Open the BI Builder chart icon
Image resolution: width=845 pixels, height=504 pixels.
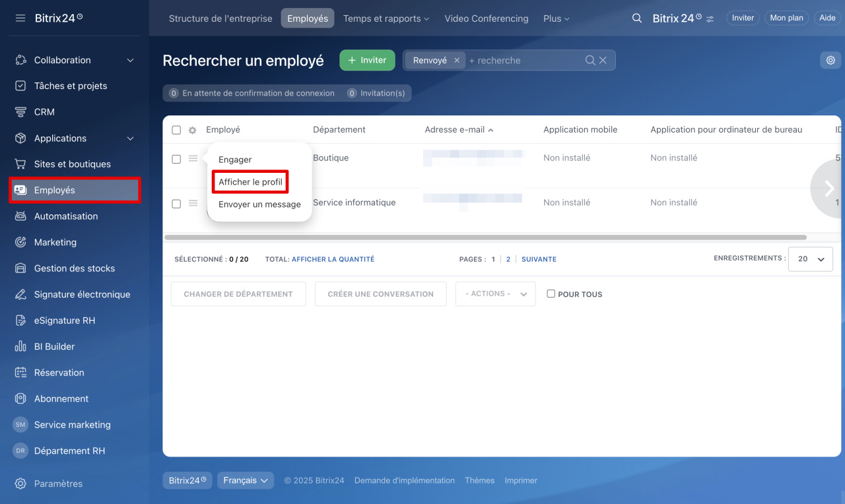click(x=20, y=346)
